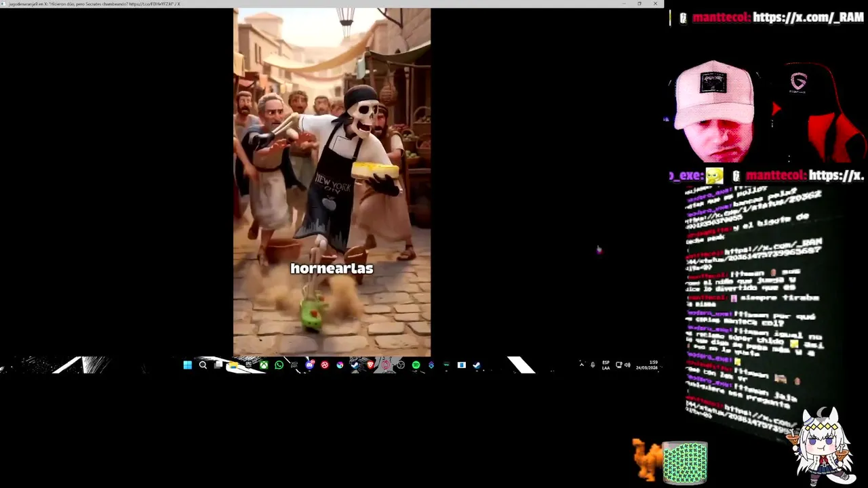Open the Windows Start menu
The image size is (868, 488).
tap(187, 365)
